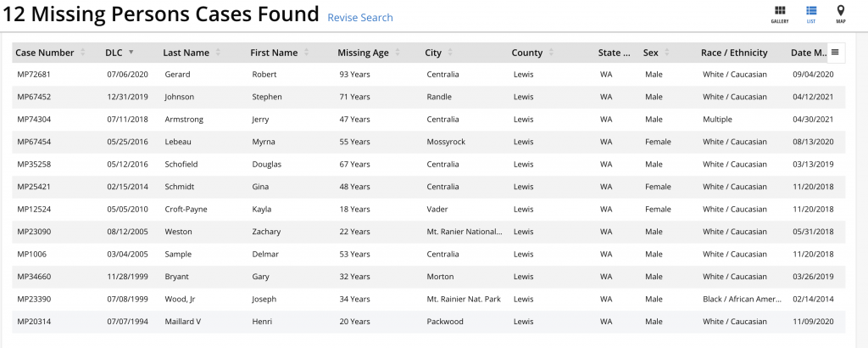Viewport: 868px width, 348px height.
Task: Click case MP12524 for Croft-Payne
Action: point(34,209)
